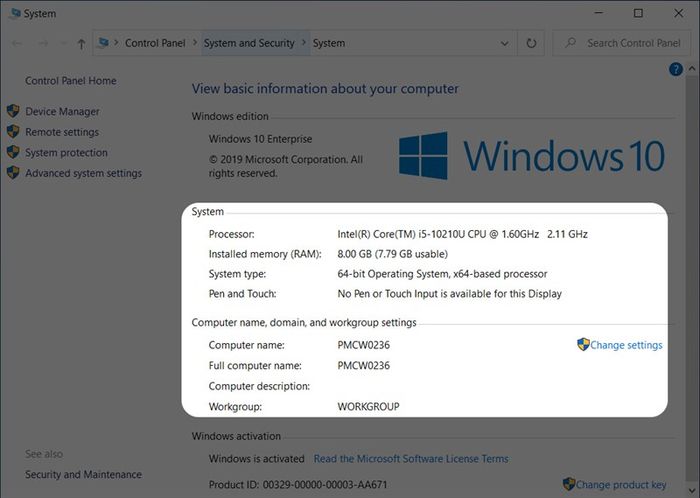Close the System window
The height and width of the screenshot is (498, 700).
tap(679, 13)
